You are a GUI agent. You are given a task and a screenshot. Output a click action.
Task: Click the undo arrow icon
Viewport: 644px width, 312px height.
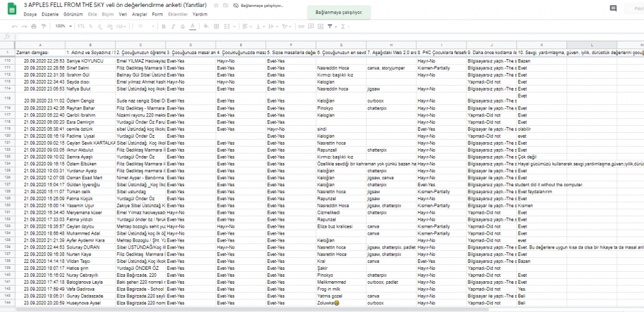(x=15, y=26)
